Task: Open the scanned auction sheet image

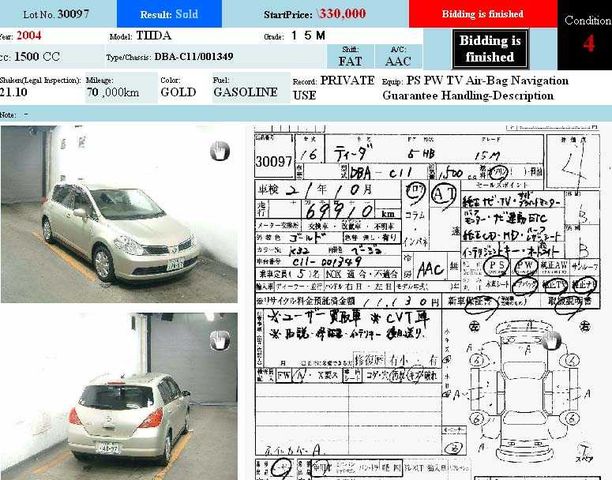Action: [x=427, y=302]
